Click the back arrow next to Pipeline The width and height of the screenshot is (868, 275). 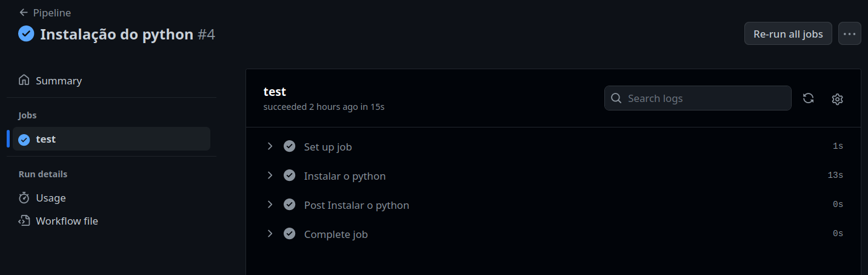[x=24, y=13]
